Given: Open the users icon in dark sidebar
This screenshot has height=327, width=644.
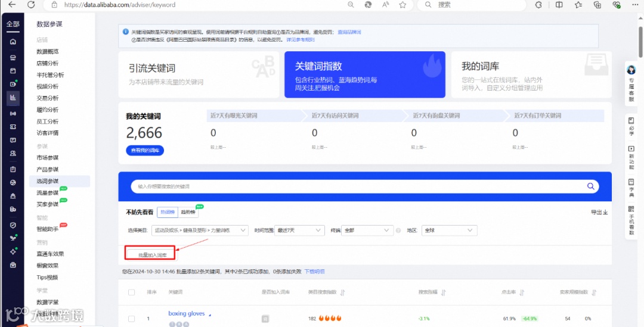Looking at the screenshot, I should (x=13, y=154).
